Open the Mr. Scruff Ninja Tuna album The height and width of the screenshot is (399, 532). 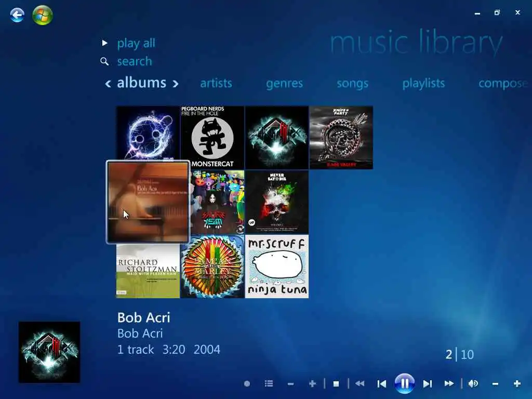coord(277,267)
